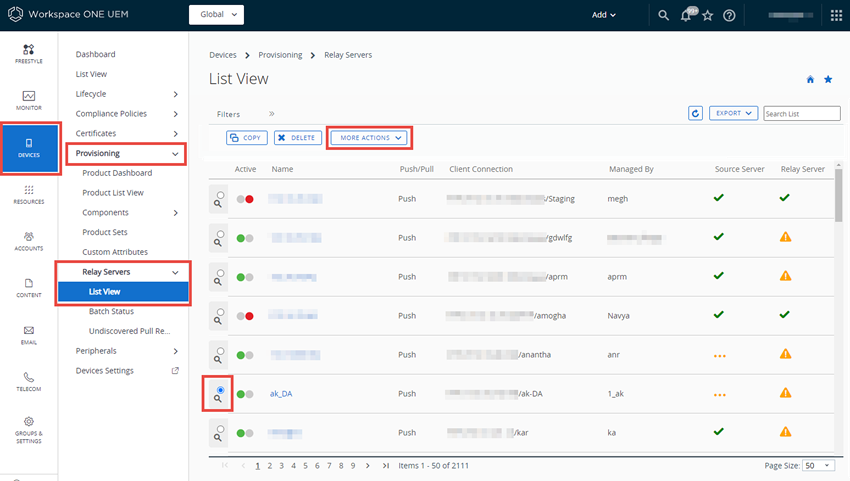Go to Provisioning breadcrumb
The image size is (850, 481).
coord(280,55)
